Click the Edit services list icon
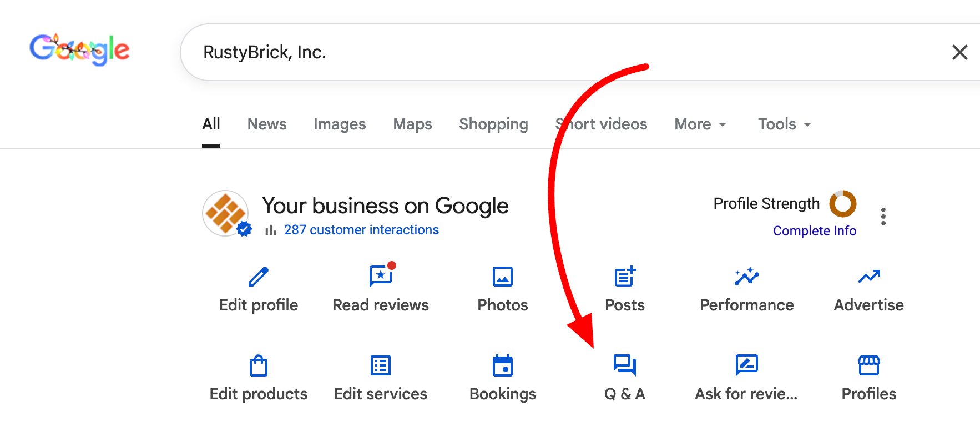 coord(381,366)
